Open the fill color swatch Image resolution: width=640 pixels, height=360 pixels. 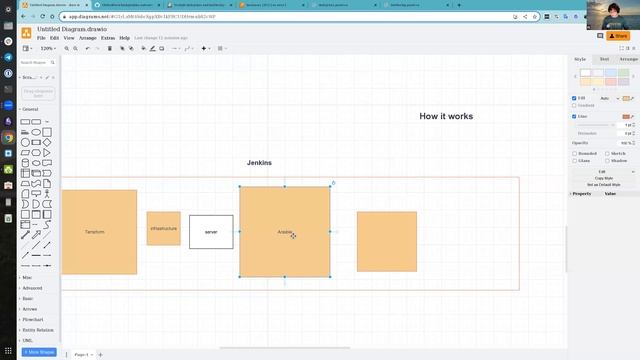point(626,98)
